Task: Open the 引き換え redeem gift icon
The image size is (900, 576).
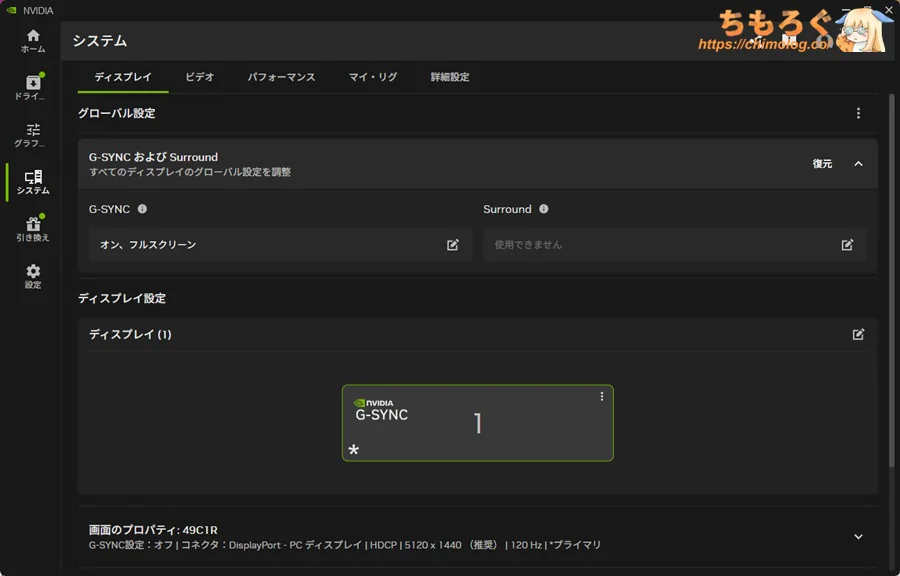Action: pyautogui.click(x=33, y=229)
